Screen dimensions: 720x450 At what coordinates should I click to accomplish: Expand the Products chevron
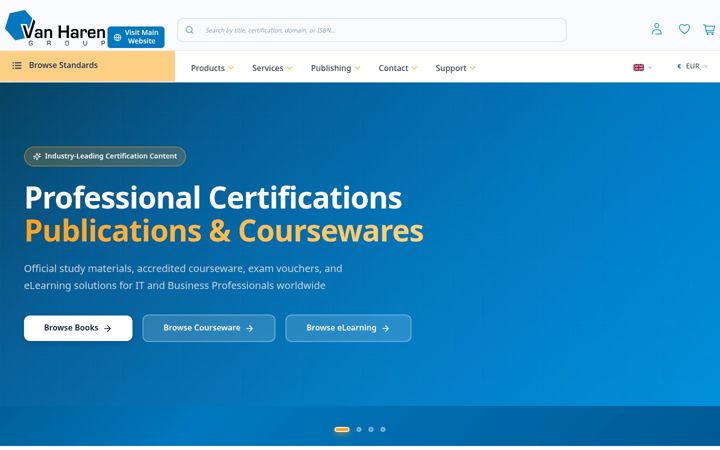click(x=231, y=68)
